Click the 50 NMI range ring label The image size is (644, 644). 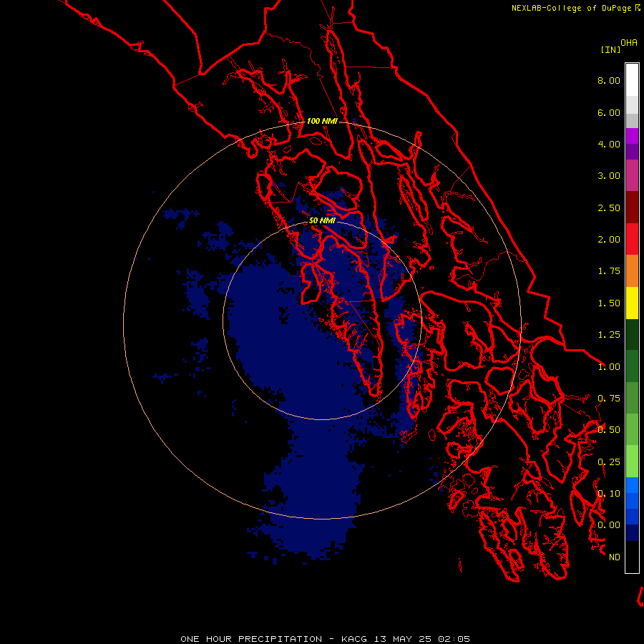(322, 220)
